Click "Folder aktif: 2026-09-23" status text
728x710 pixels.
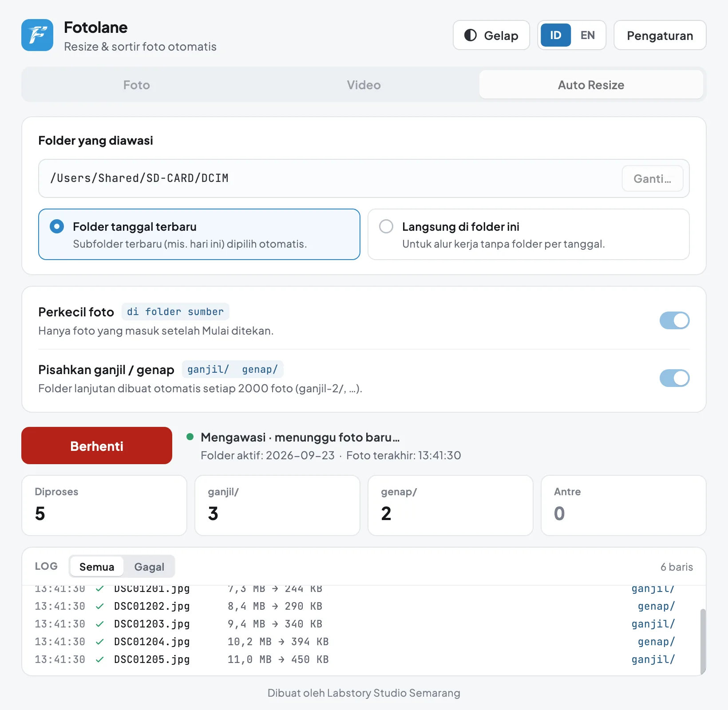click(x=268, y=455)
